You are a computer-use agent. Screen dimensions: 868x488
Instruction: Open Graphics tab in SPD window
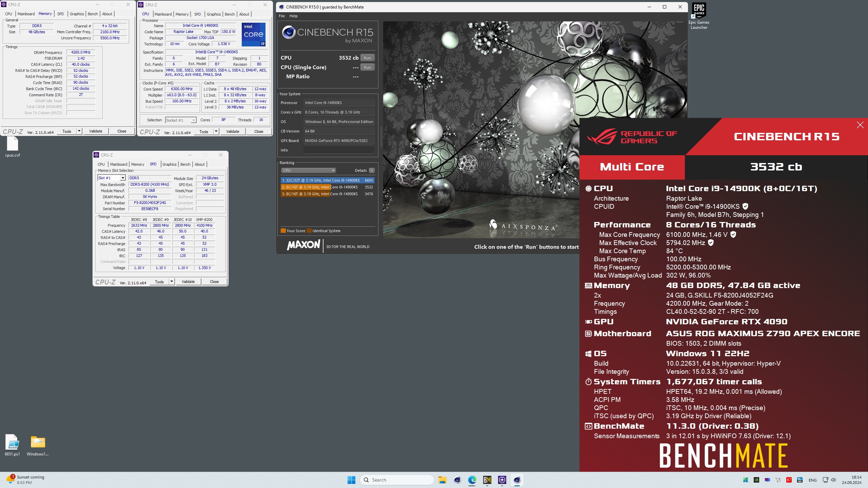(170, 164)
